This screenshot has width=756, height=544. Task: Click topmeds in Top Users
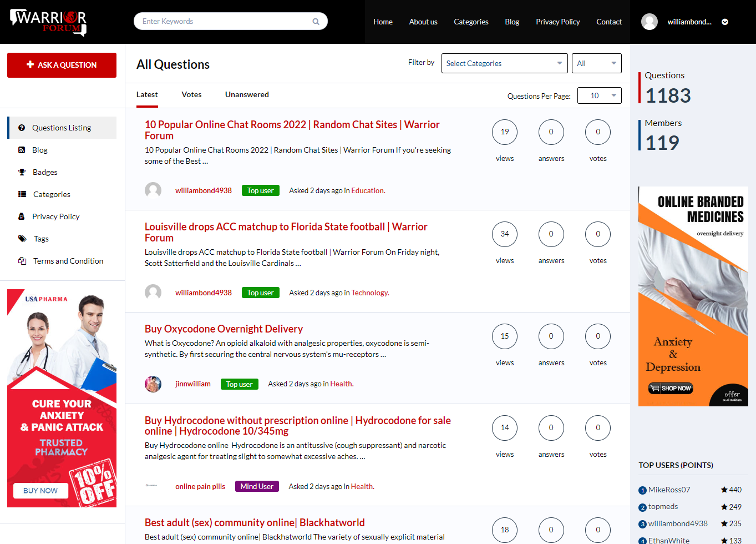point(663,507)
